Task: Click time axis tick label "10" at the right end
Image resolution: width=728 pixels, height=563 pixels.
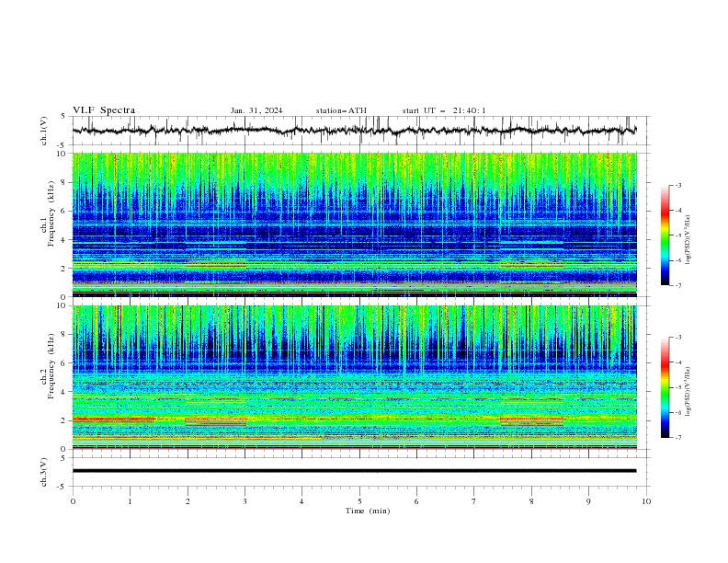Action: [x=646, y=501]
